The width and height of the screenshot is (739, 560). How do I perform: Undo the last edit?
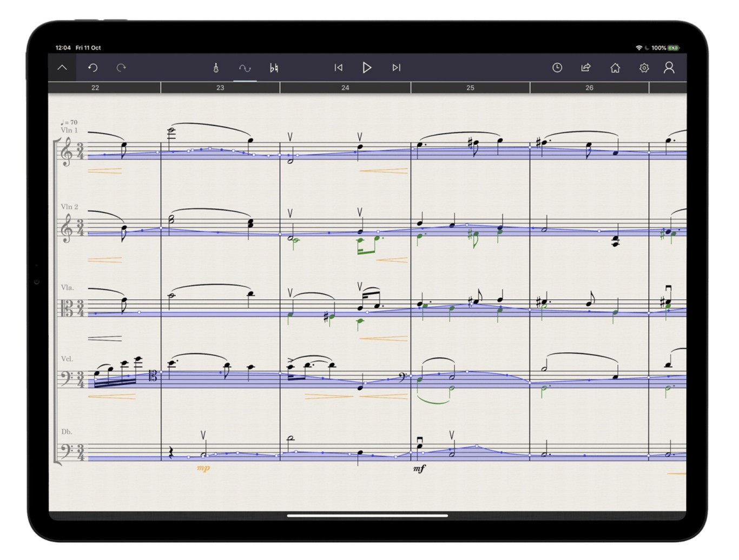click(x=92, y=67)
